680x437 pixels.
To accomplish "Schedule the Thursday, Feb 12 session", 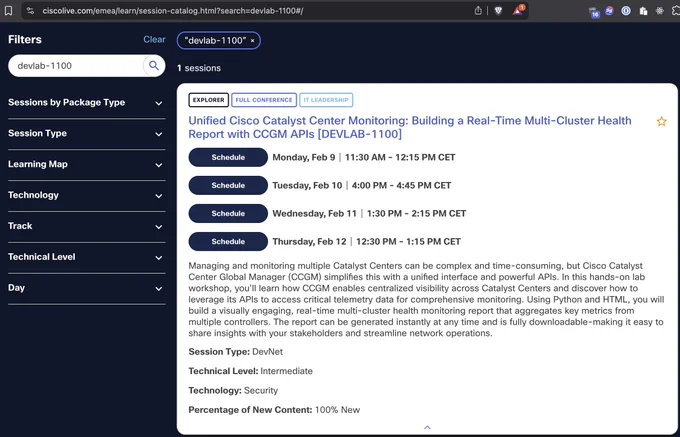I will pyautogui.click(x=228, y=241).
